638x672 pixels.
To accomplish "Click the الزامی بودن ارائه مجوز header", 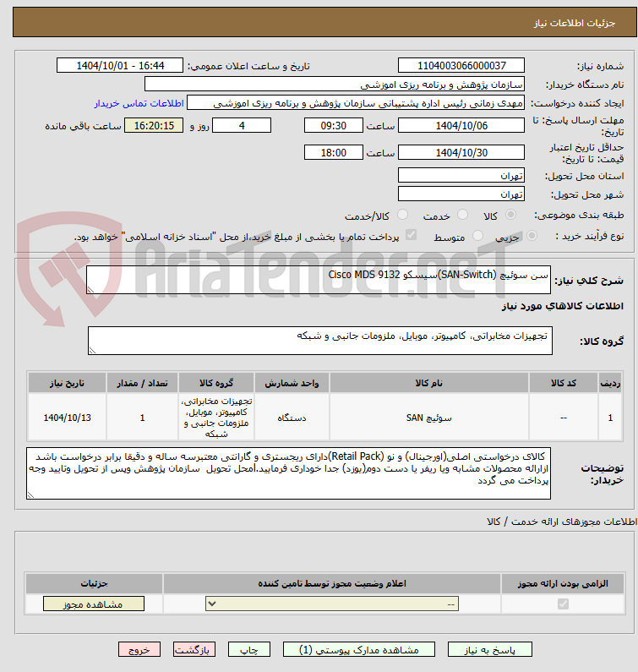I will click(563, 584).
